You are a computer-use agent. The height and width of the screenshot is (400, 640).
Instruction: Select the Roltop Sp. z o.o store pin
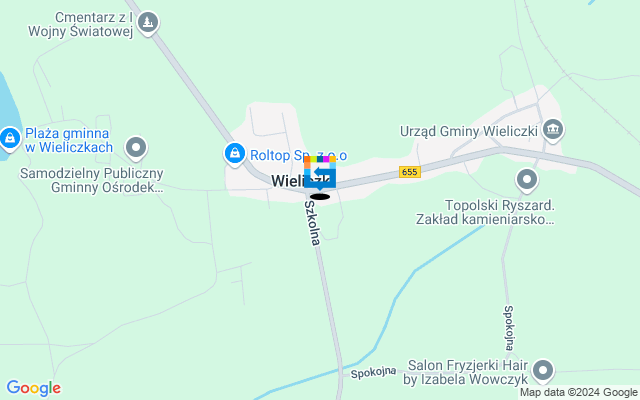[x=235, y=154]
